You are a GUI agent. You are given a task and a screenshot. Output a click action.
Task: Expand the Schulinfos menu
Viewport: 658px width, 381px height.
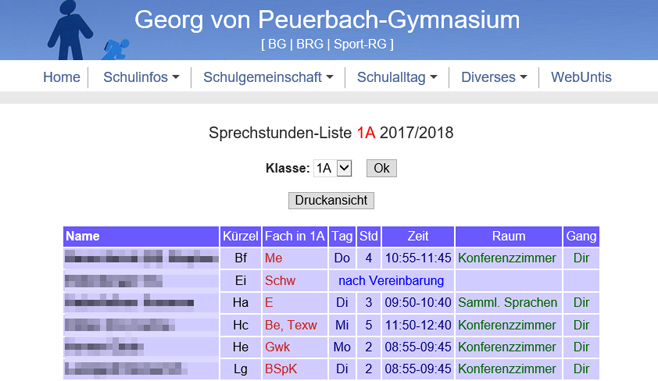coord(141,77)
